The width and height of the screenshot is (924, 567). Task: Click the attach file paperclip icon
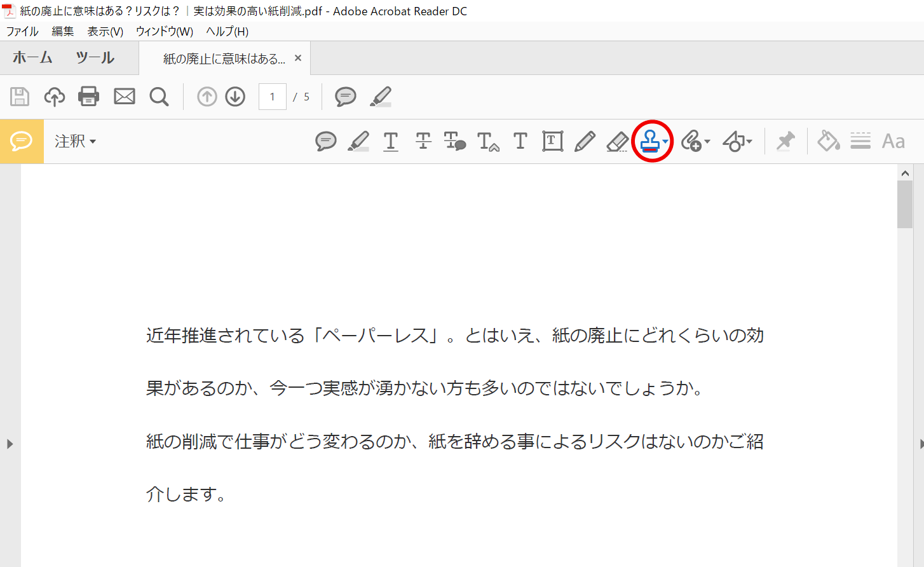pos(691,141)
